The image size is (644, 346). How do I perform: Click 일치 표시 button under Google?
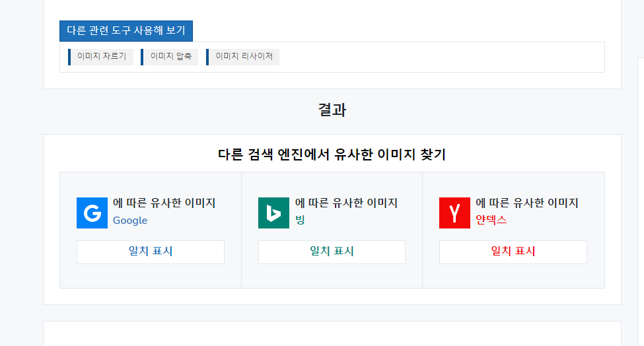(x=151, y=252)
